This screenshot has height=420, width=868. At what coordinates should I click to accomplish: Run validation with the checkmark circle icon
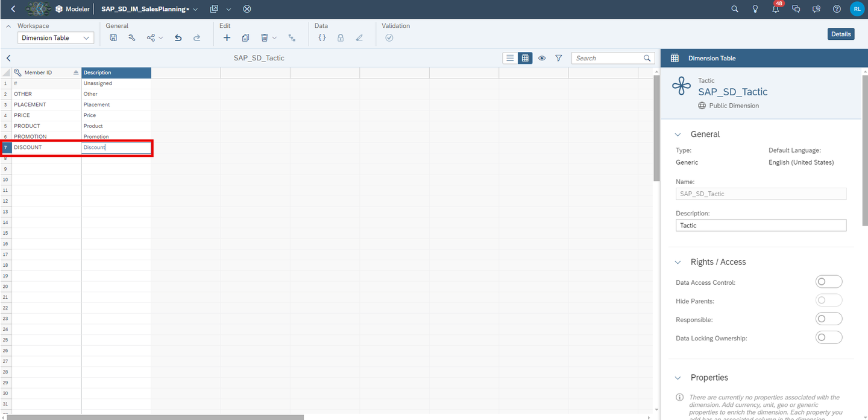(389, 38)
